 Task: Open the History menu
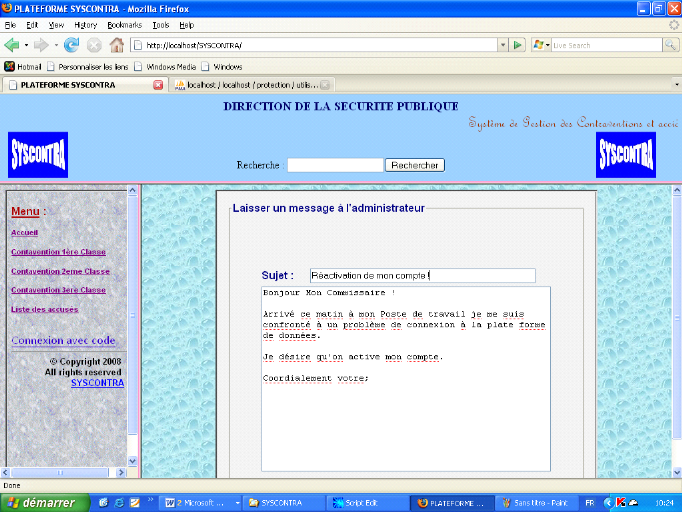click(86, 24)
